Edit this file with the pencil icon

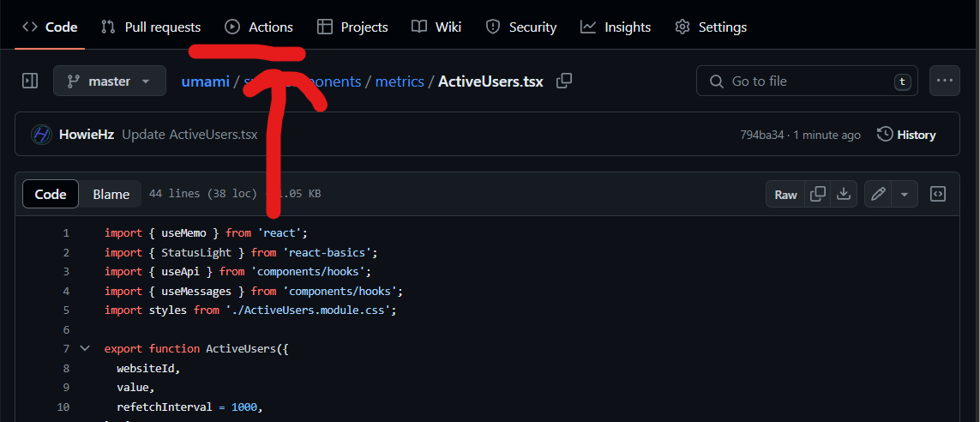click(x=877, y=194)
